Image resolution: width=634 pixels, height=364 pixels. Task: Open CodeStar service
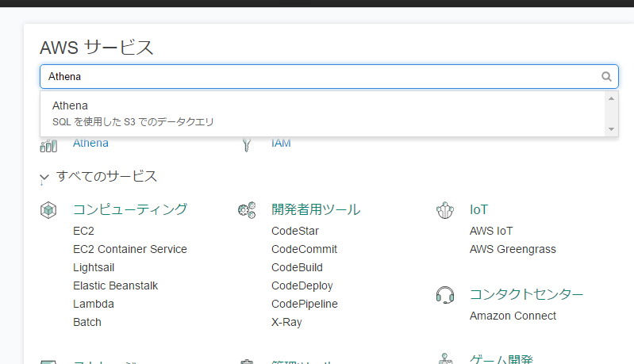(x=295, y=231)
